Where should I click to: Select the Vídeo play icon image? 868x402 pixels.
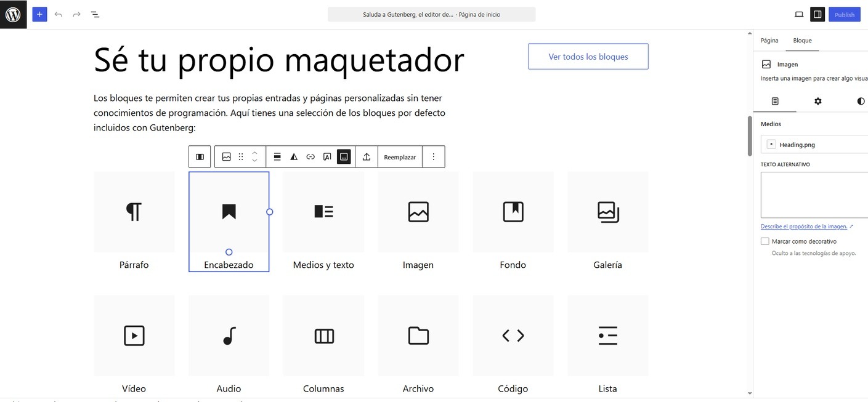click(x=134, y=336)
